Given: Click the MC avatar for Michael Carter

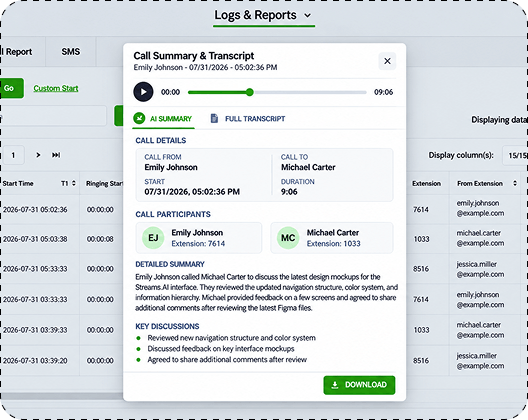Looking at the screenshot, I should click(288, 238).
